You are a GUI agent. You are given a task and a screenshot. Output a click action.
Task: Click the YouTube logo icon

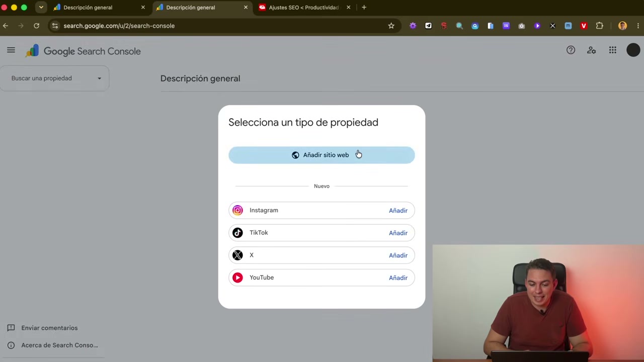(237, 278)
